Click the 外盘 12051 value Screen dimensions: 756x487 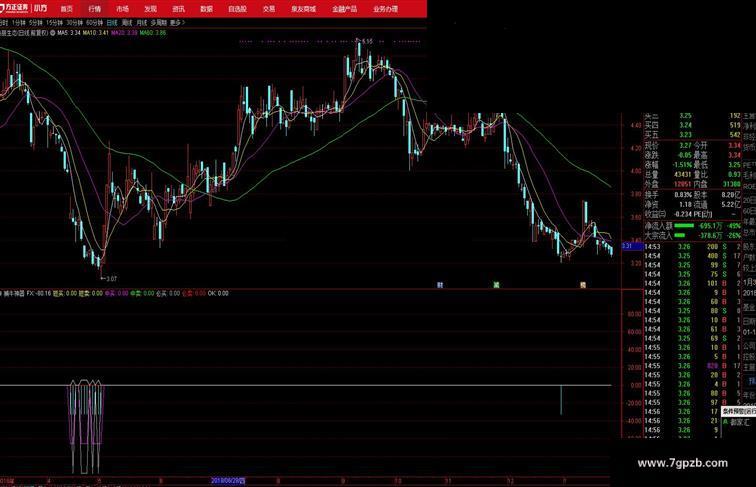683,184
